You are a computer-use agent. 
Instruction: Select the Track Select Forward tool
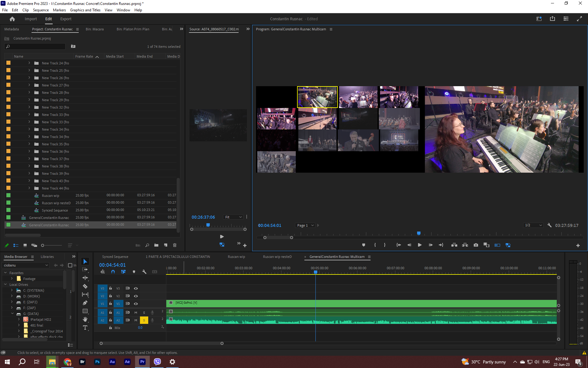coord(85,270)
